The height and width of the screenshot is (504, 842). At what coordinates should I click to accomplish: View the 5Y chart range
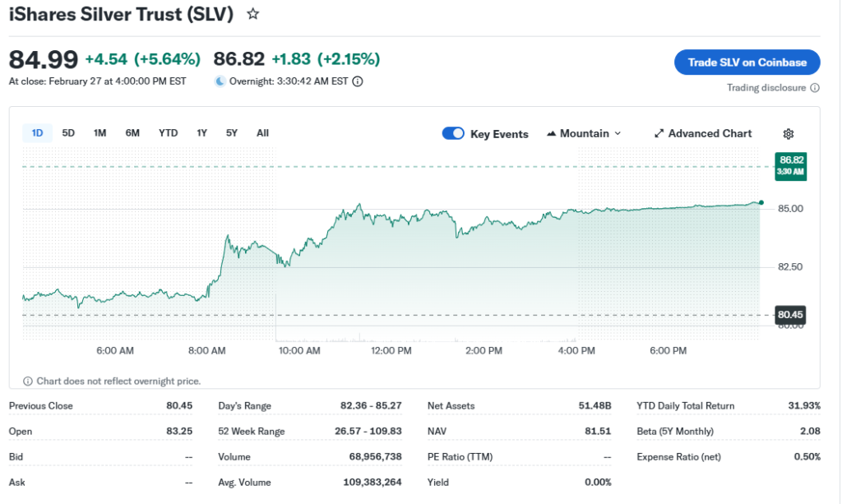click(232, 133)
